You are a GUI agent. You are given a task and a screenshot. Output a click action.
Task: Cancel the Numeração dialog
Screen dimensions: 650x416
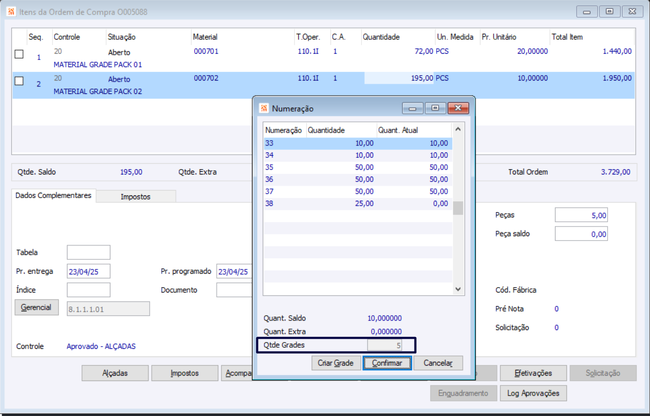coord(438,363)
